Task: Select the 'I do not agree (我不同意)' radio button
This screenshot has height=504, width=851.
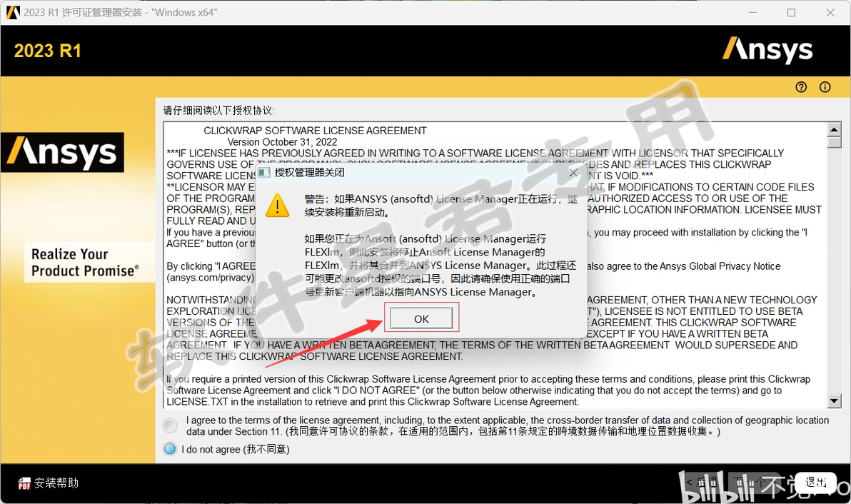Action: coord(170,449)
